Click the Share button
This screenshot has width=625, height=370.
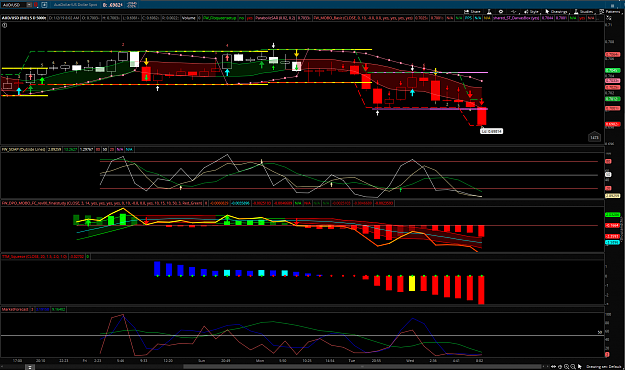[472, 12]
